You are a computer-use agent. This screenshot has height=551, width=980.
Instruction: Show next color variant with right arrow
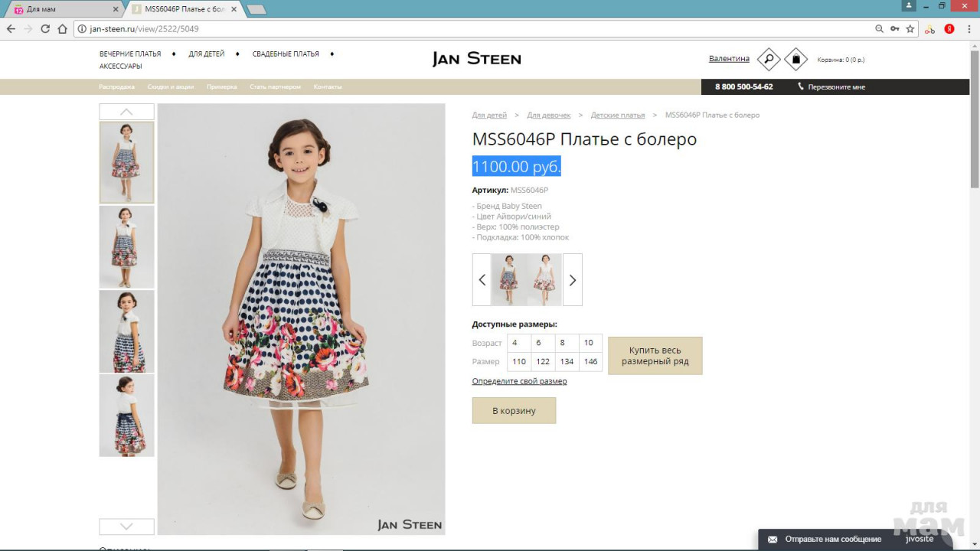pyautogui.click(x=572, y=280)
